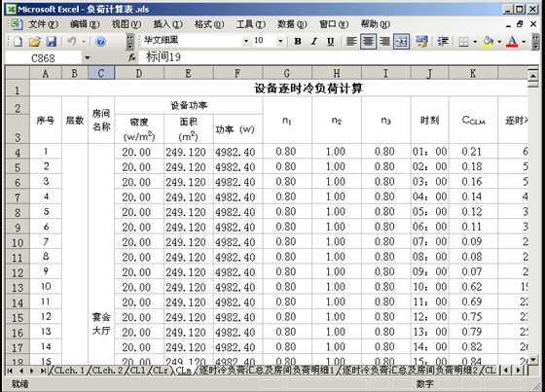The height and width of the screenshot is (392, 545).
Task: Select the CLm sheet tab
Action: point(183,371)
